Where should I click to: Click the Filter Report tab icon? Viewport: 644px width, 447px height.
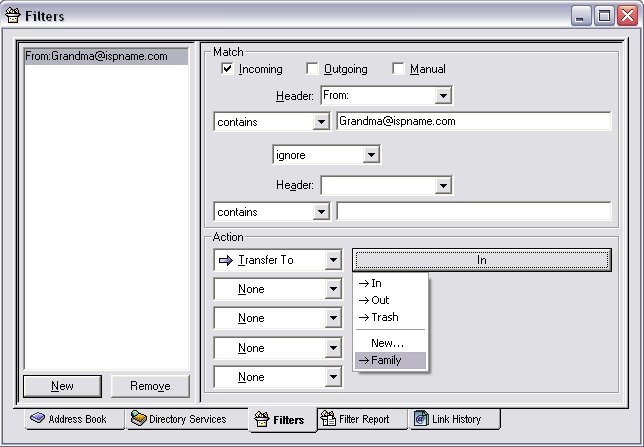[x=327, y=419]
